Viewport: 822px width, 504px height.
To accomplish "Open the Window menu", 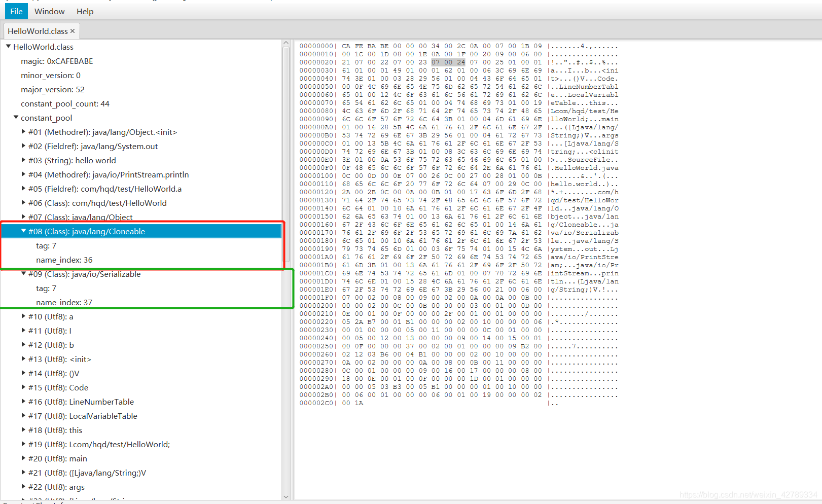I will pos(49,11).
